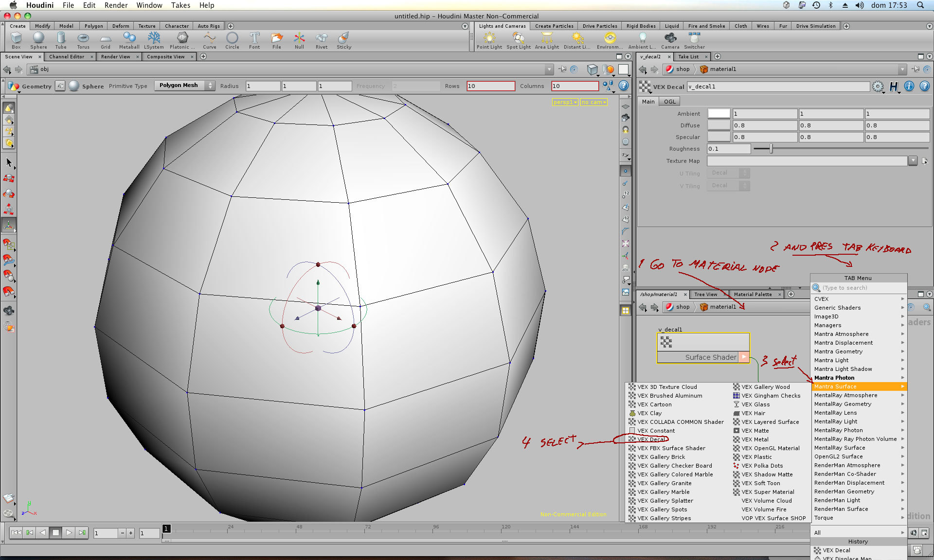Choose the Curve shelf tool
934x560 pixels.
tap(210, 40)
